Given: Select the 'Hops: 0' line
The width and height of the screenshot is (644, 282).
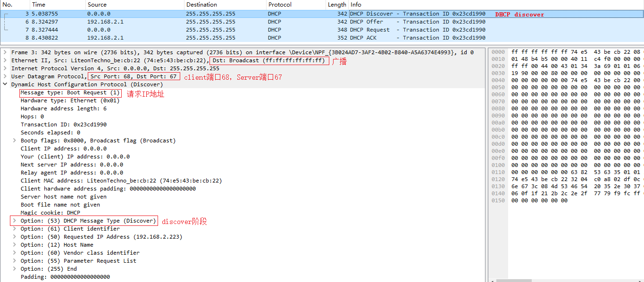Looking at the screenshot, I should [x=32, y=116].
